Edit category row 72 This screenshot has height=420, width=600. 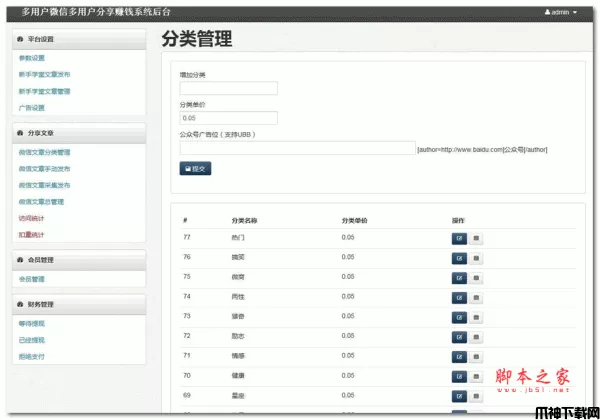(x=460, y=335)
